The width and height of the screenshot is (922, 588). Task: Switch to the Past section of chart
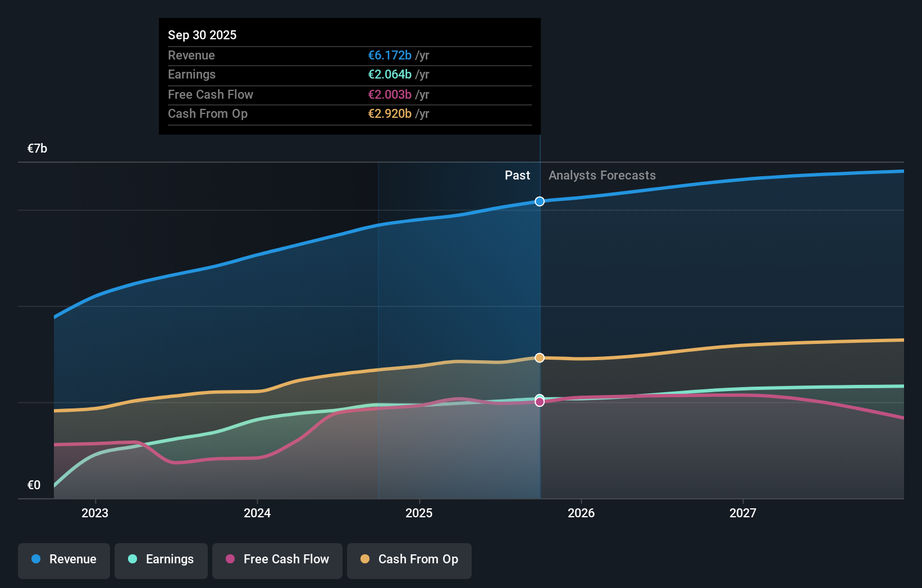pyautogui.click(x=517, y=175)
